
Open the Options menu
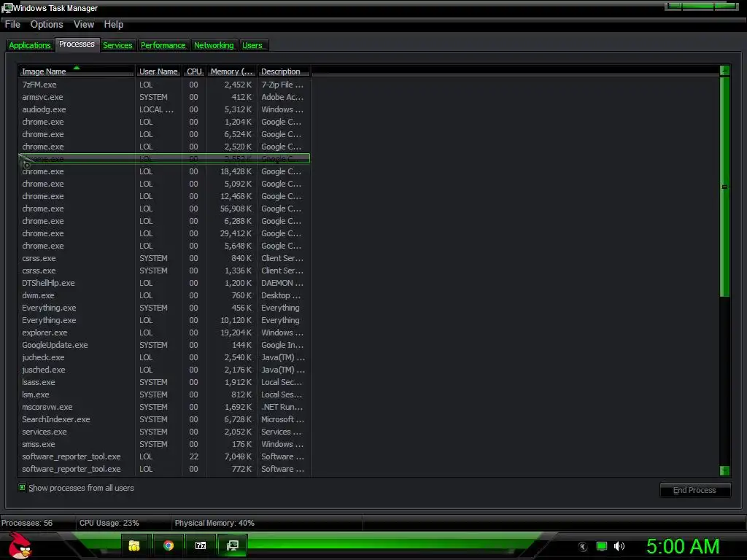[47, 24]
